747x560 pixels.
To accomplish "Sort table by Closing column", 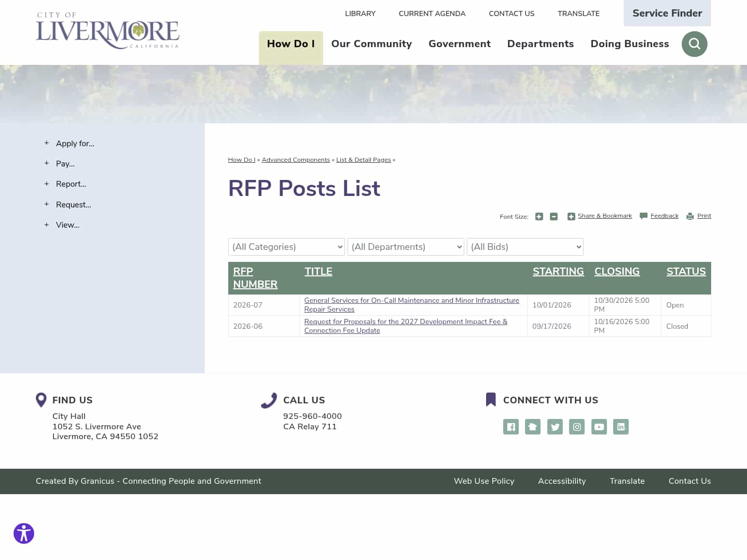I will tap(617, 271).
